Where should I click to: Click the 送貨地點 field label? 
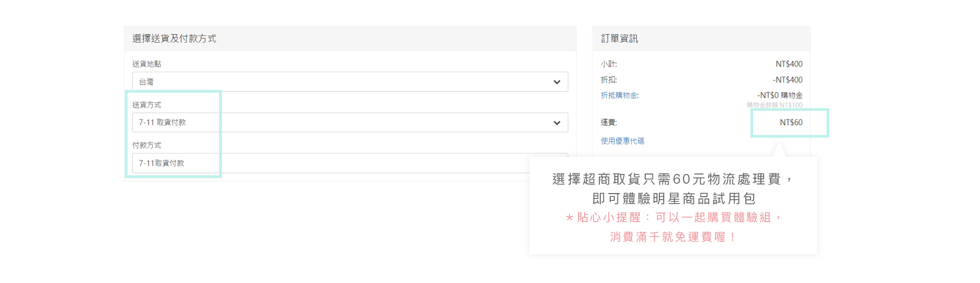tap(147, 64)
